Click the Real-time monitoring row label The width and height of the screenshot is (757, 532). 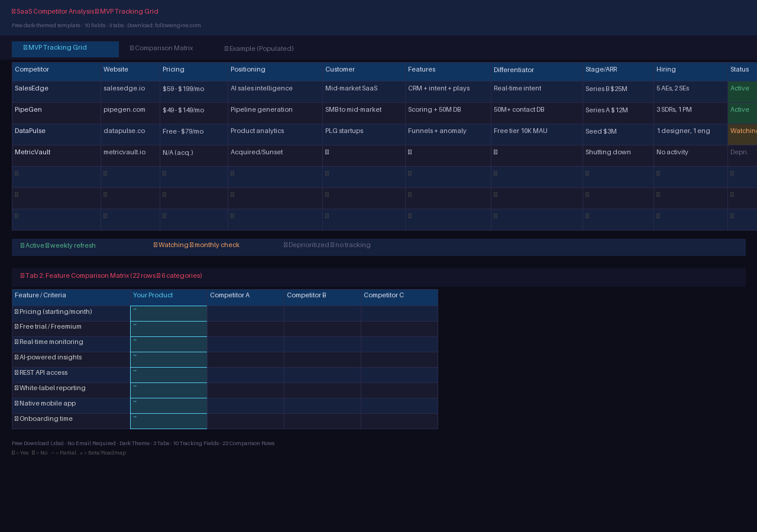(x=71, y=345)
